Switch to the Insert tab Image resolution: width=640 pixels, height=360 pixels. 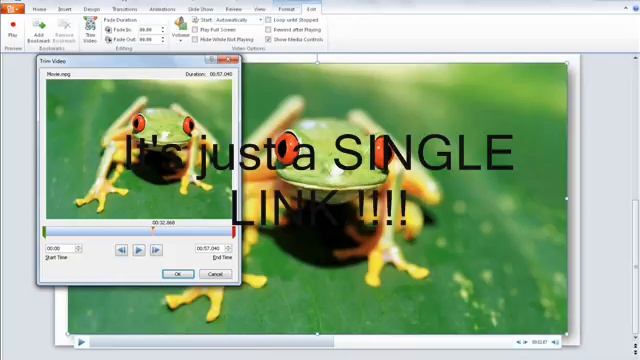tap(64, 9)
